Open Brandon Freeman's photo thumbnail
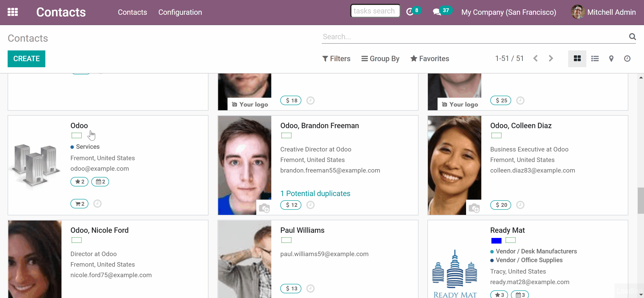Image resolution: width=644 pixels, height=298 pixels. click(245, 165)
